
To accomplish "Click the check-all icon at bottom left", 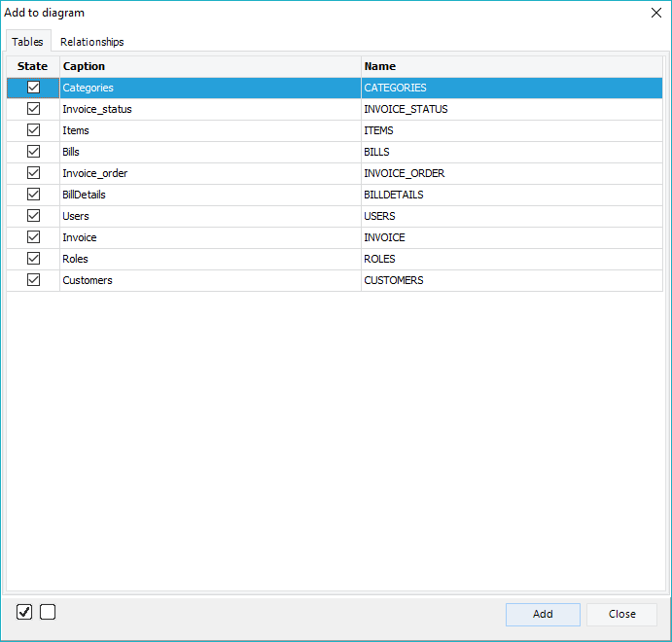I will pyautogui.click(x=24, y=612).
